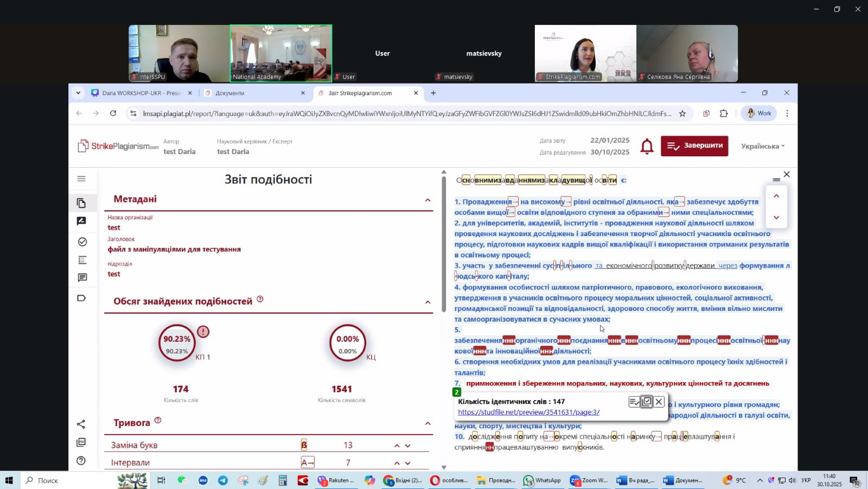Click the down arrow for Заміна букв row
The height and width of the screenshot is (489, 868).
[408, 446]
